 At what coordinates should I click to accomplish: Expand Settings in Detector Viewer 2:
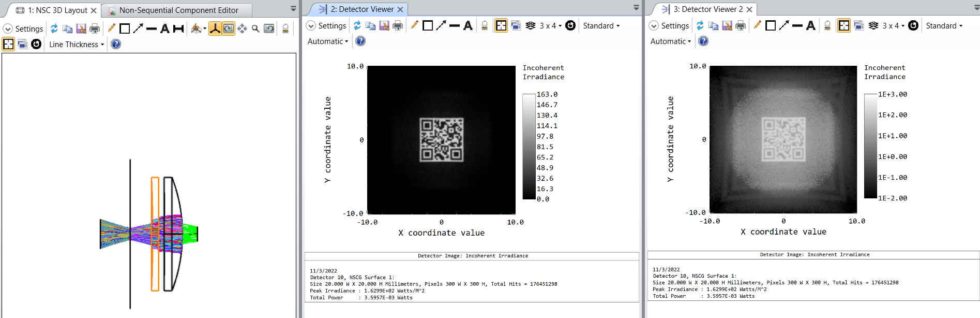click(326, 25)
